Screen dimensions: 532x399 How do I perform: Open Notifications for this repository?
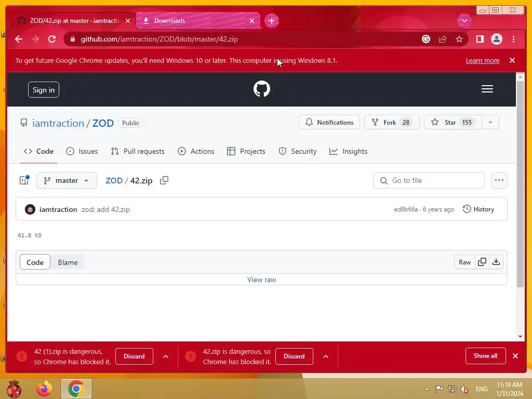[x=329, y=123]
